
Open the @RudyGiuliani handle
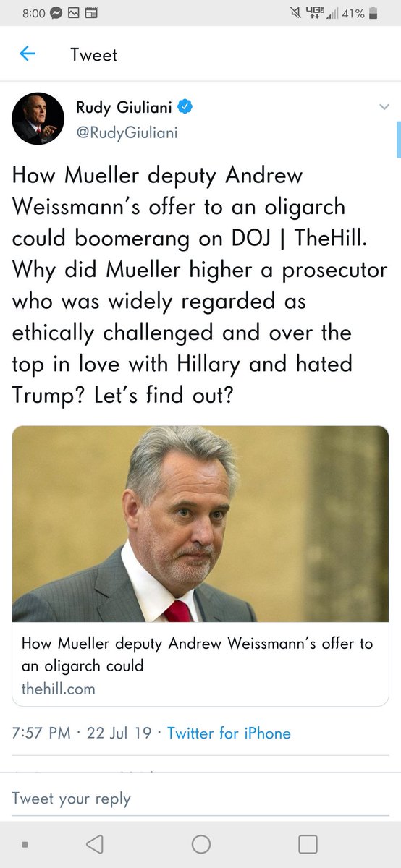(x=127, y=132)
